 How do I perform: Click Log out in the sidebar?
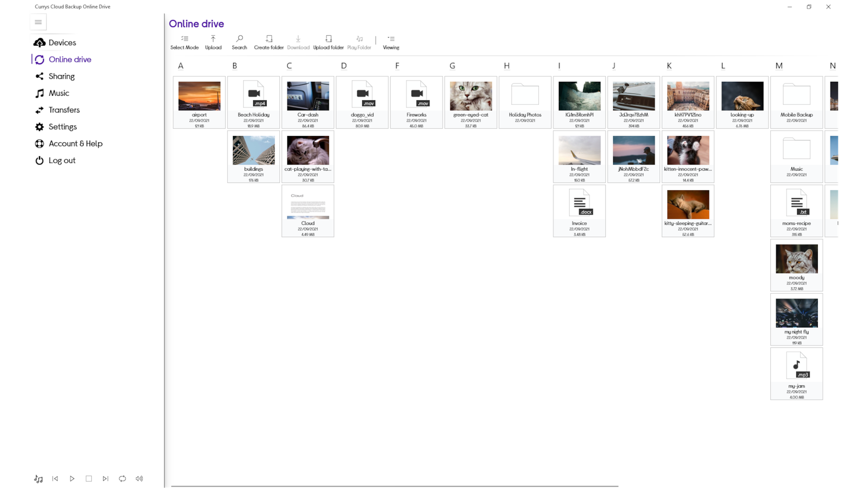pyautogui.click(x=62, y=160)
